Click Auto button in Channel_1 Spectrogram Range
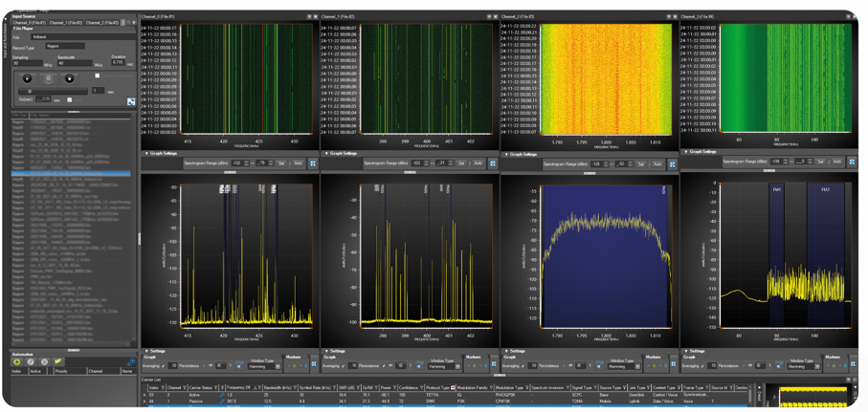The width and height of the screenshot is (868, 412). 478,163
